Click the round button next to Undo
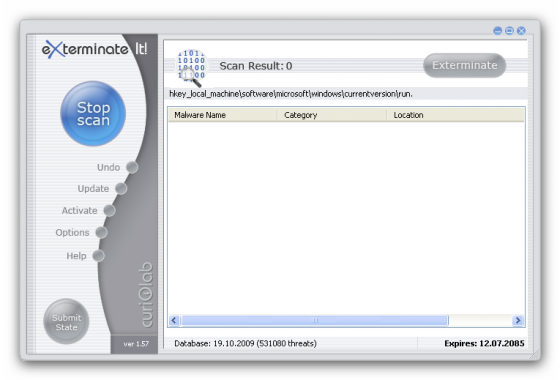The height and width of the screenshot is (380, 560). [132, 167]
